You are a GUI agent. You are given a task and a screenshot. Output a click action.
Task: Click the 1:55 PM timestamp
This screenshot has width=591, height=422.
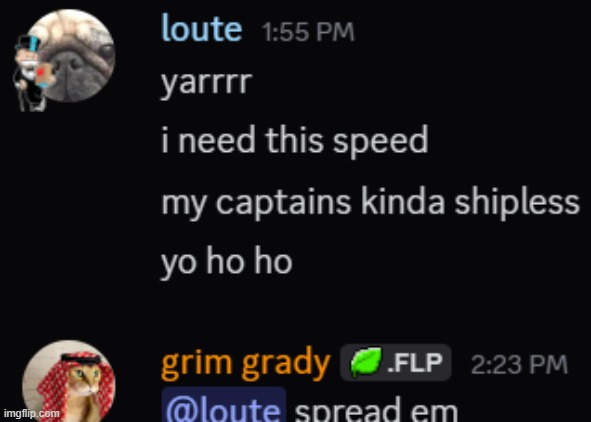(308, 32)
